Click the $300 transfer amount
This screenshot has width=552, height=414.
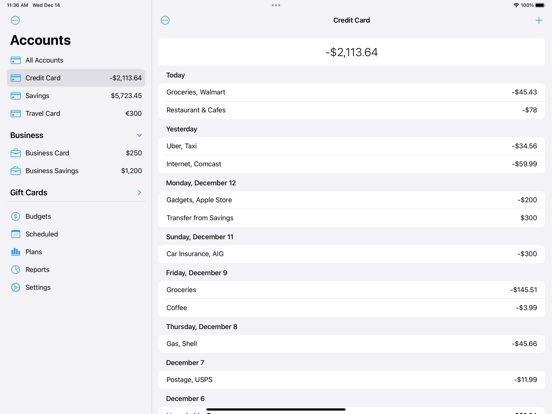point(529,218)
